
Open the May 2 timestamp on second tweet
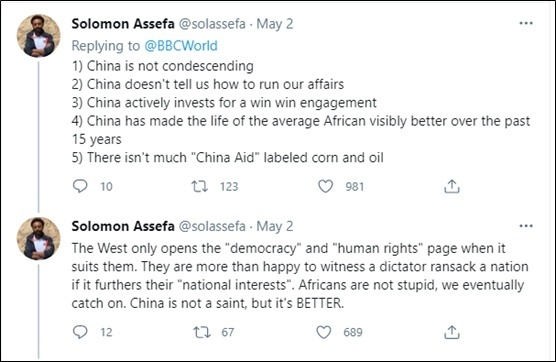click(x=275, y=226)
